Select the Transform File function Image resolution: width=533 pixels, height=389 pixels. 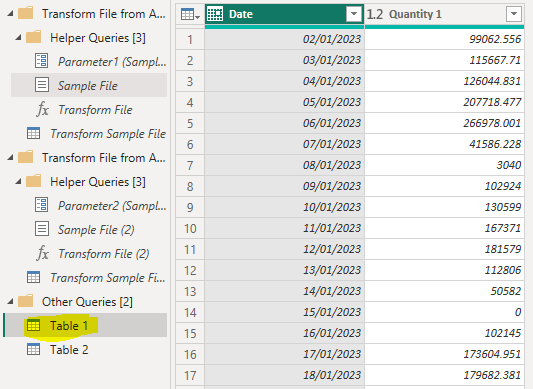pos(95,109)
